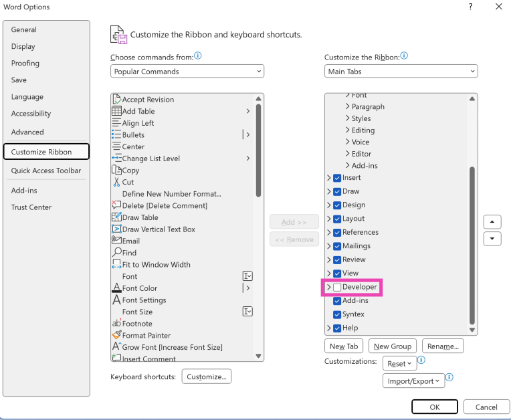Enable the Developer tab checkbox
The height and width of the screenshot is (420, 511).
click(x=337, y=287)
